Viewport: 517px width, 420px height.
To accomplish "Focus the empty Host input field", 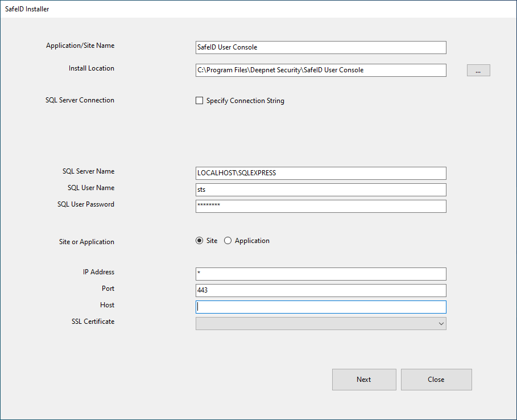I will coord(320,307).
